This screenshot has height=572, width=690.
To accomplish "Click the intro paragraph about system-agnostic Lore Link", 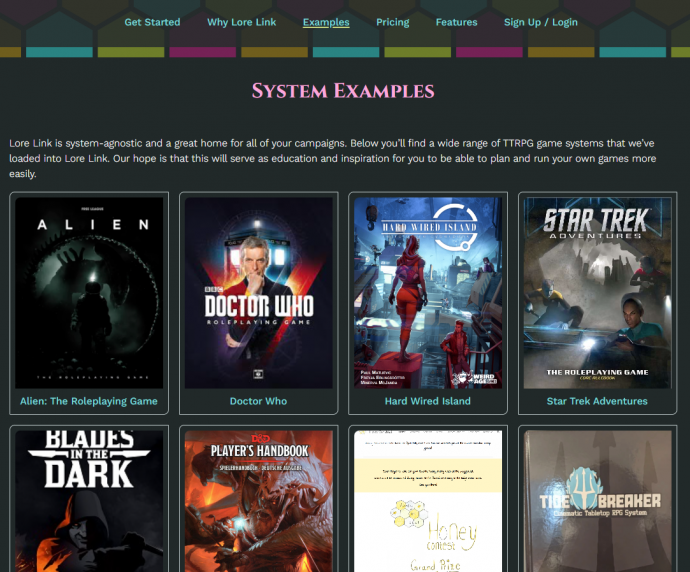I will coord(333,158).
